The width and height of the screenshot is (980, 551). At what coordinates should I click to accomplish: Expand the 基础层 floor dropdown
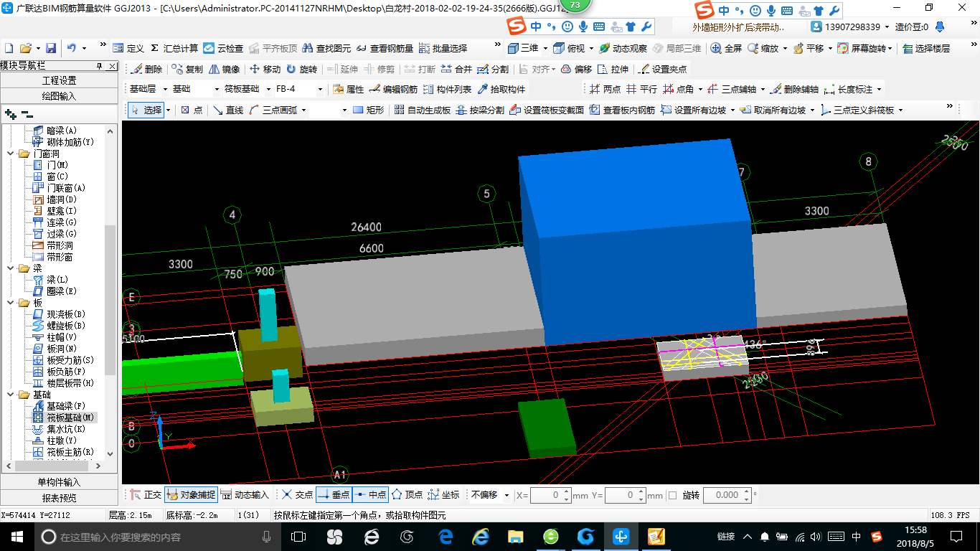165,90
